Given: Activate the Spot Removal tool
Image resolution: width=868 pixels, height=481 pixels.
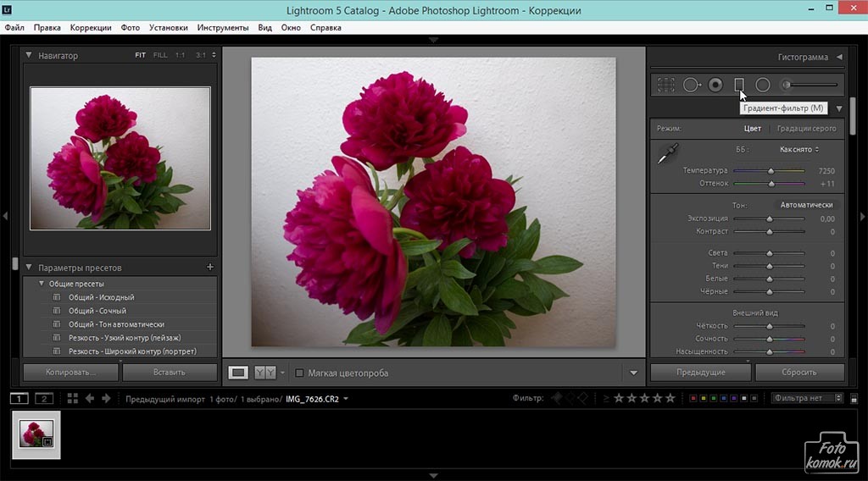Looking at the screenshot, I should [691, 85].
